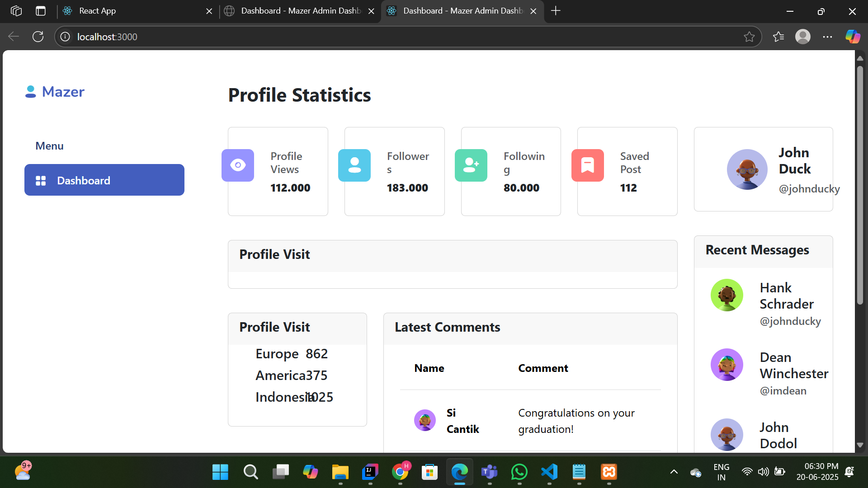Refresh the localhost page
The width and height of the screenshot is (868, 488).
click(x=38, y=37)
